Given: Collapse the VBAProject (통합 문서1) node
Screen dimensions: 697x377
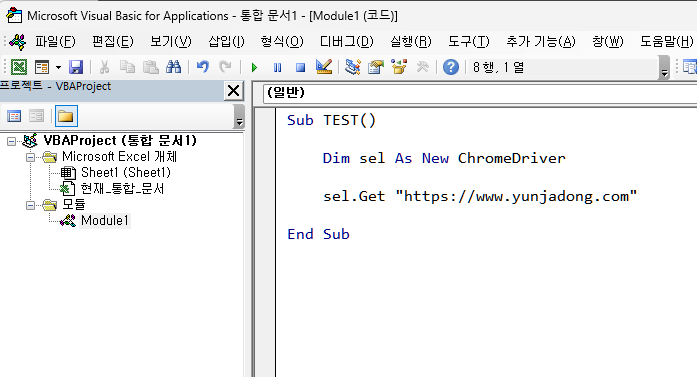Looking at the screenshot, I should [x=11, y=141].
